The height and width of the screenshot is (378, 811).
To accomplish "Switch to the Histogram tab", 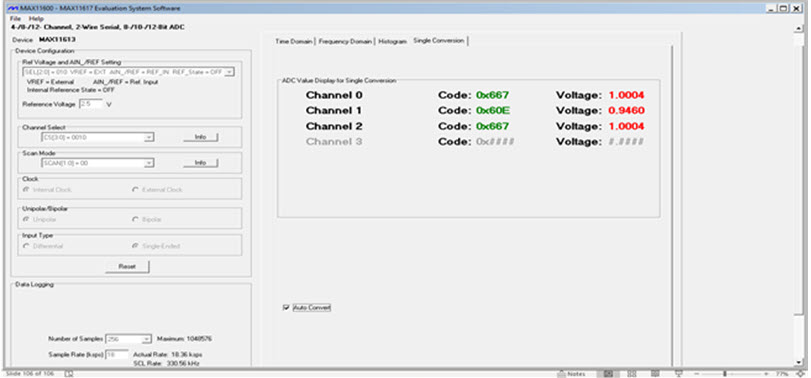I will 392,41.
